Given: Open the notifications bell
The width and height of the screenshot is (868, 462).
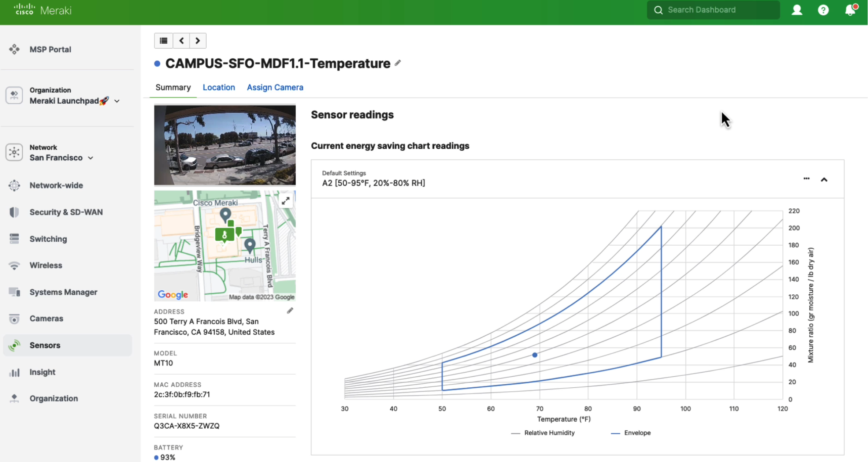Looking at the screenshot, I should pyautogui.click(x=849, y=10).
